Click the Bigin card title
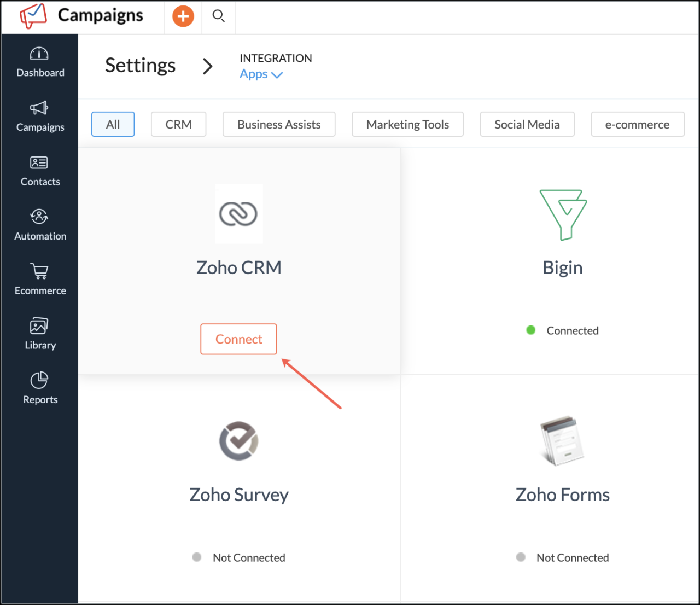Image resolution: width=700 pixels, height=605 pixels. [x=563, y=268]
